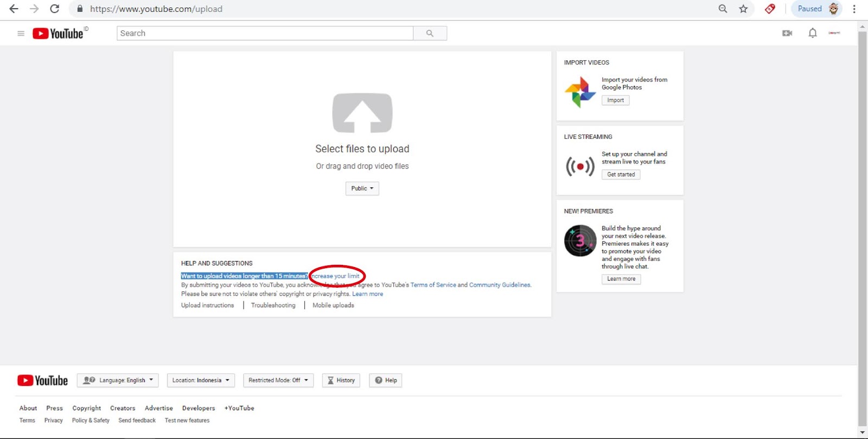The width and height of the screenshot is (868, 439).
Task: Click the padlock icon in the address bar
Action: 80,9
